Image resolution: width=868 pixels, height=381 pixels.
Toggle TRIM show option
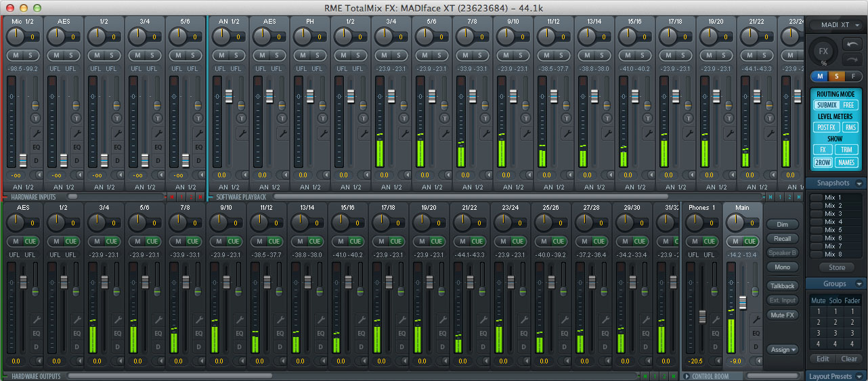point(846,150)
